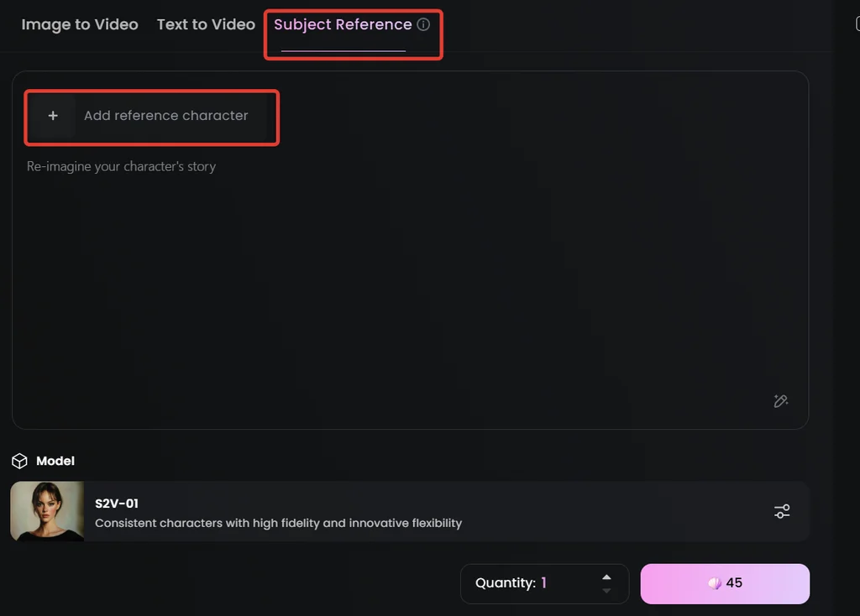The image size is (860, 616).
Task: Click the info icon beside Subject Reference
Action: click(423, 24)
